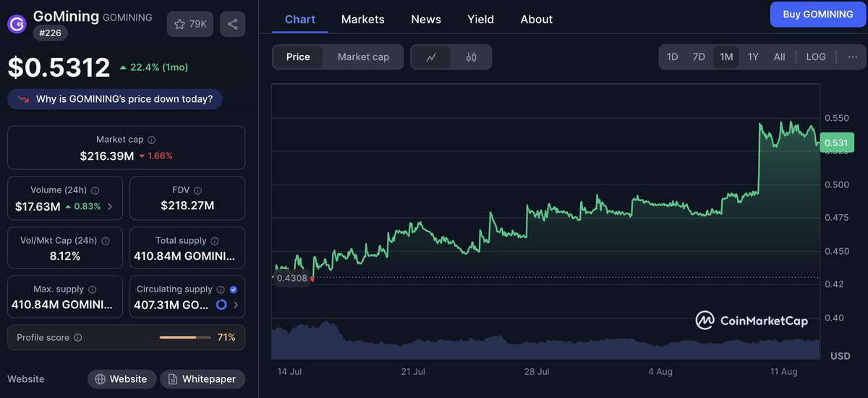Click the Max. supply info icon
The height and width of the screenshot is (398, 868).
[x=92, y=289]
